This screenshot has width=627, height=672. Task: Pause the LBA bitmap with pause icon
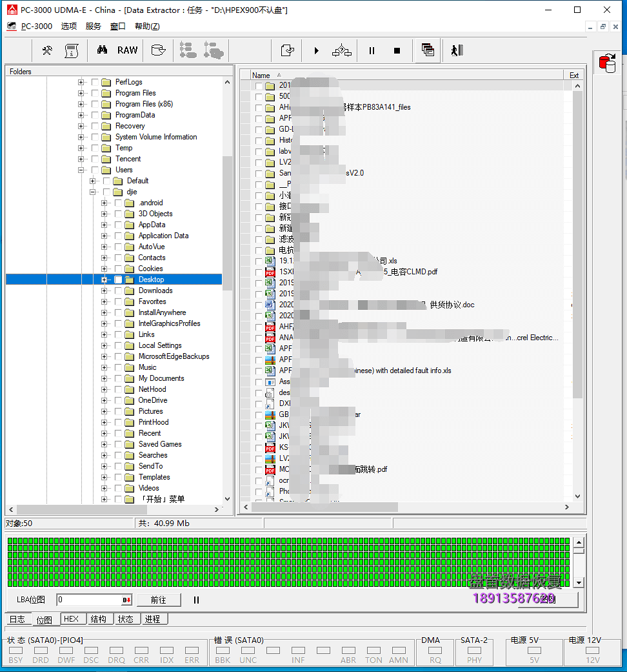point(196,600)
